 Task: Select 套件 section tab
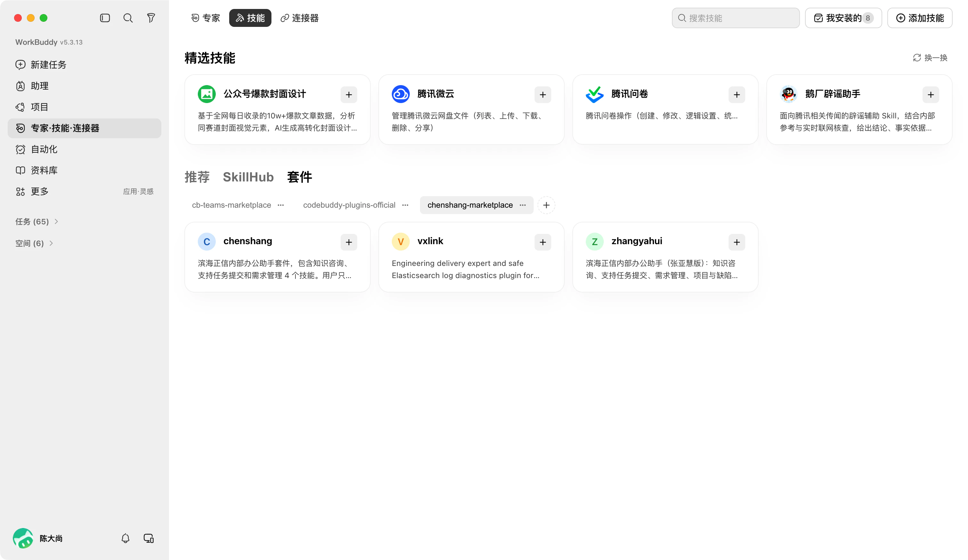click(x=300, y=177)
